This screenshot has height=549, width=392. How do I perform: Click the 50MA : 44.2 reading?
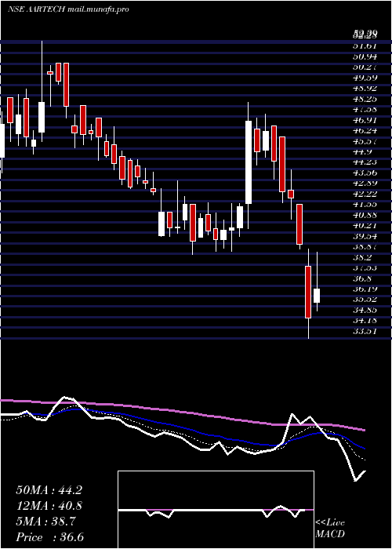49,490
